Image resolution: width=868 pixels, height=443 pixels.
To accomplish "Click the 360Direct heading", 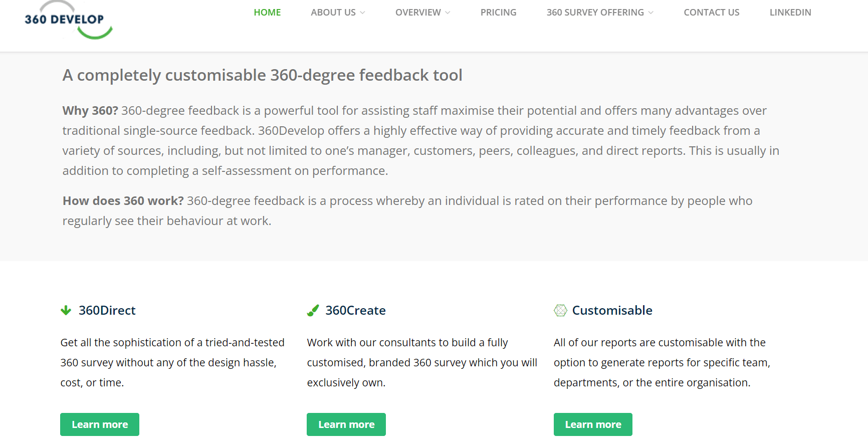I will click(107, 311).
